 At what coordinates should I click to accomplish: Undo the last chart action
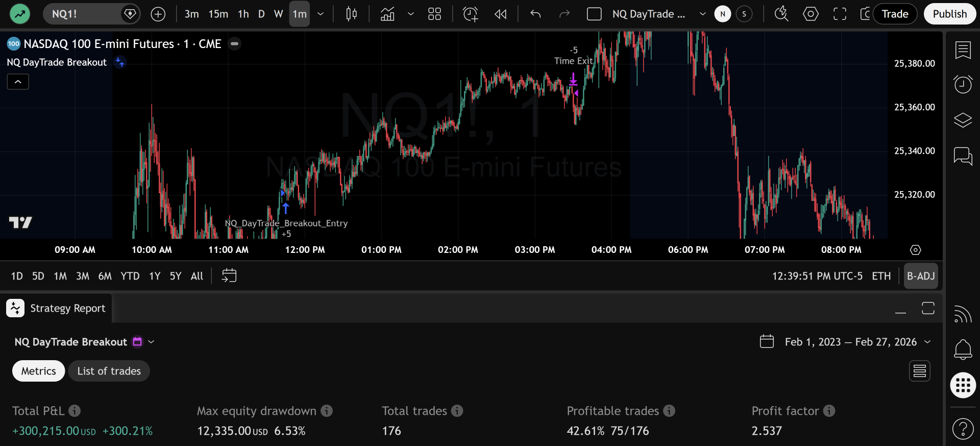[535, 14]
